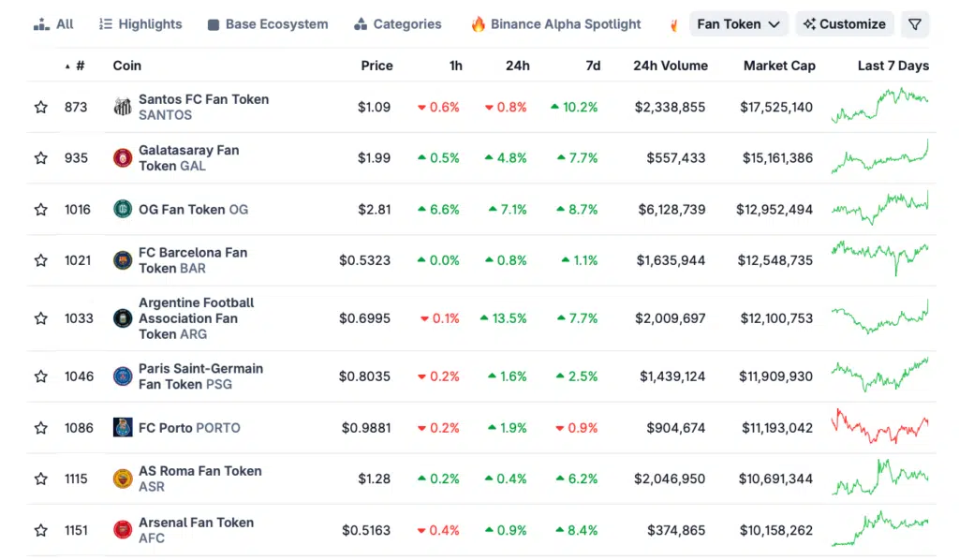Screen dimensions: 959x560
Task: Click the Paris Saint-Germain logo icon
Action: (x=123, y=376)
